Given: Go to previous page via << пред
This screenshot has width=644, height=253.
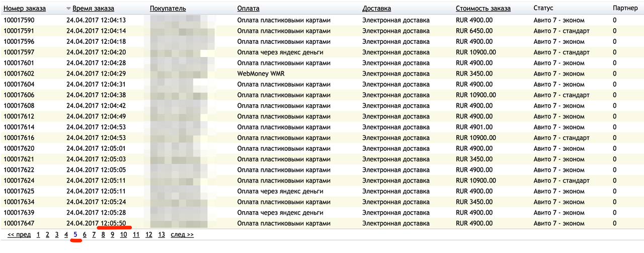Looking at the screenshot, I should [19, 234].
